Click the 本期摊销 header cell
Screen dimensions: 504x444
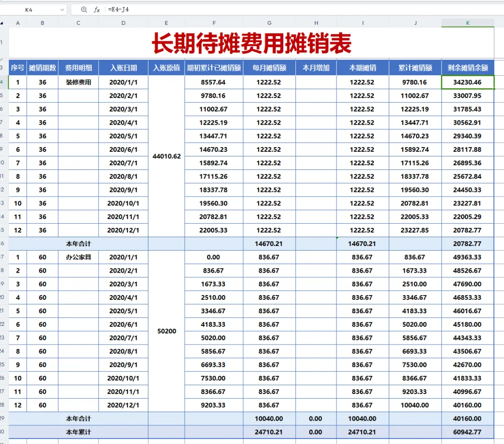pyautogui.click(x=363, y=68)
